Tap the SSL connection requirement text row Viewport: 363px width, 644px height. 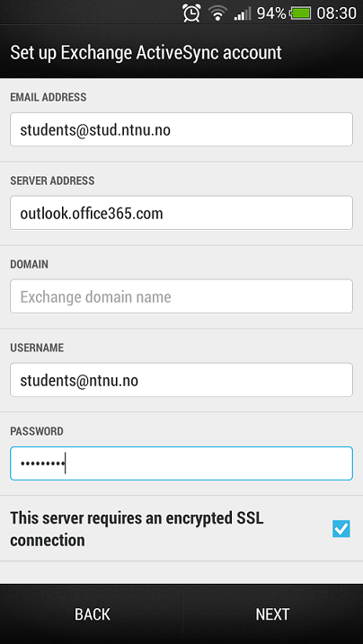pos(181,529)
